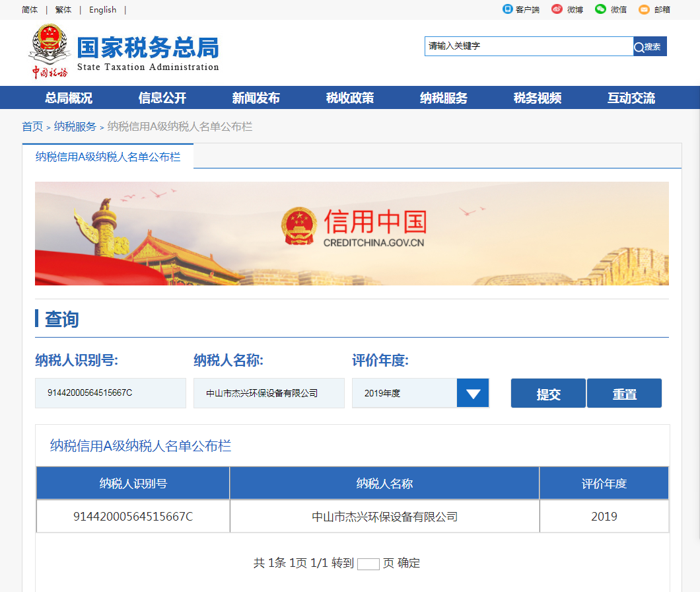Click the 纳税人识别号 column header
Screen dimensions: 700x592
(133, 484)
